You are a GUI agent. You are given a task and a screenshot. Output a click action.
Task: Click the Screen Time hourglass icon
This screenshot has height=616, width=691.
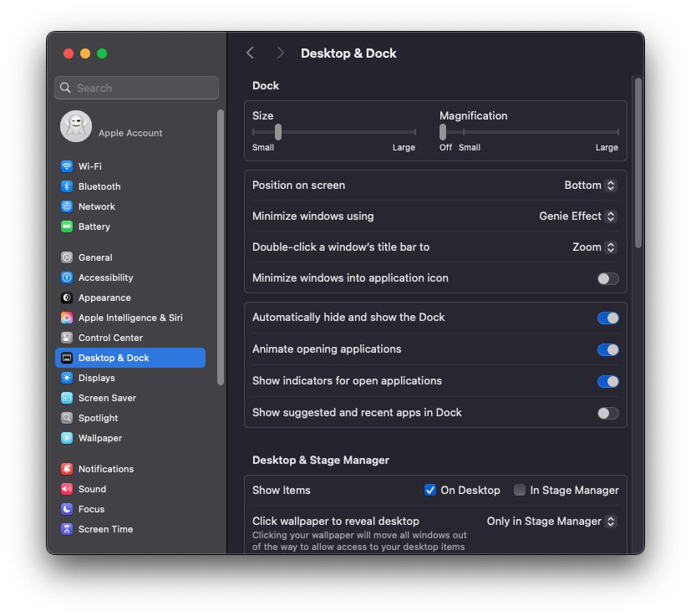pos(67,529)
